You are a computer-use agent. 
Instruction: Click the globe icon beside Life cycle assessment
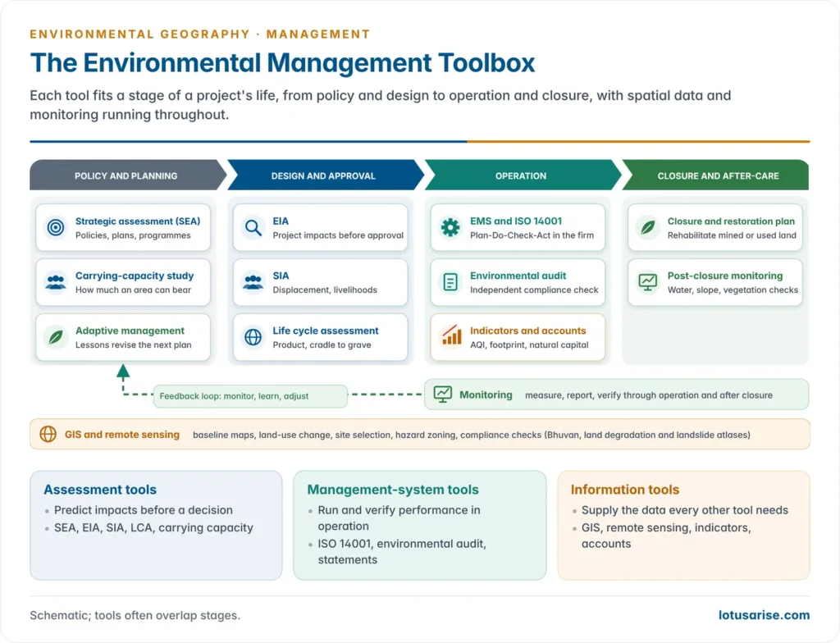pyautogui.click(x=253, y=338)
